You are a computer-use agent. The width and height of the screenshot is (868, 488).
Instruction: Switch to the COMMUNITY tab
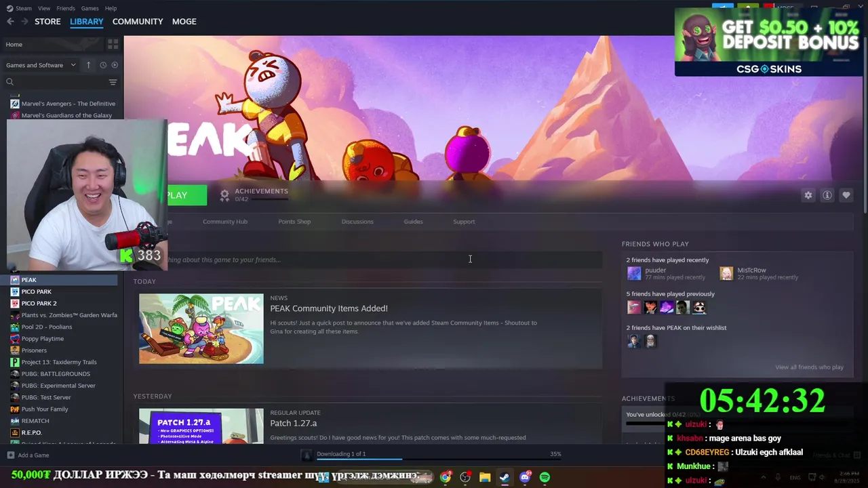point(138,22)
